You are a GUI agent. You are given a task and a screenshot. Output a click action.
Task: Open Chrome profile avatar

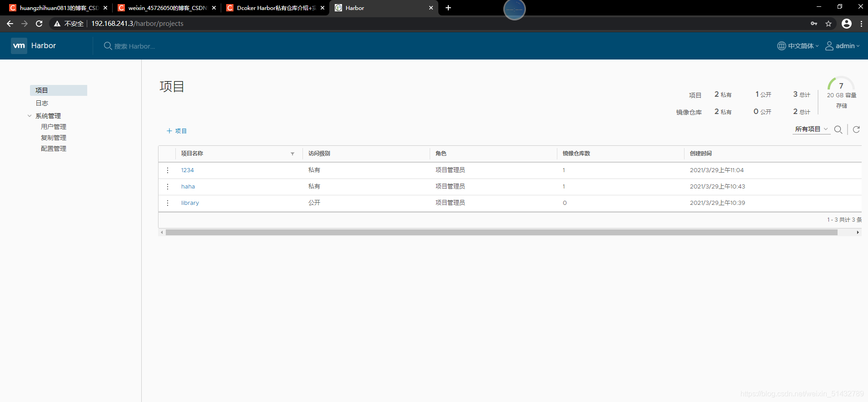(847, 24)
